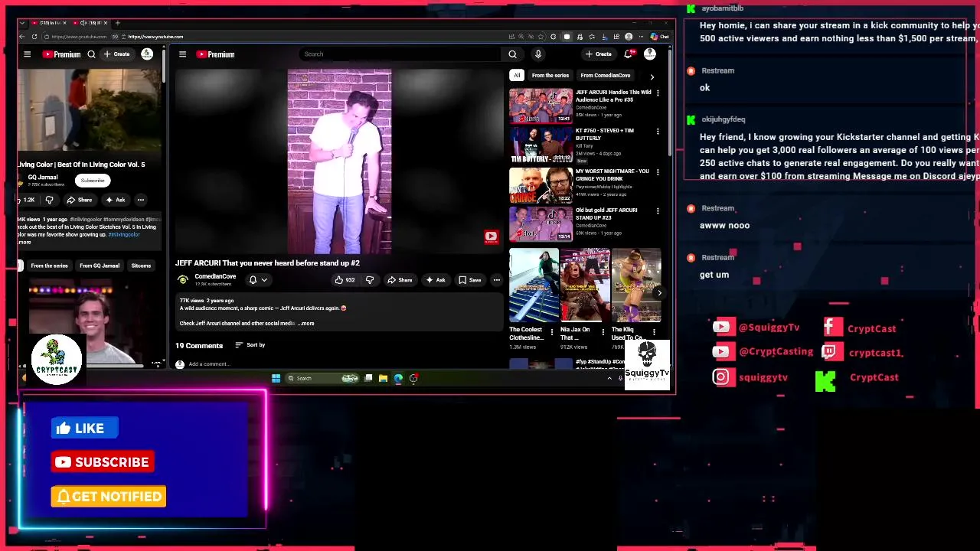Image resolution: width=980 pixels, height=551 pixels.
Task: Click the Create button in the left pane header
Action: (x=117, y=54)
